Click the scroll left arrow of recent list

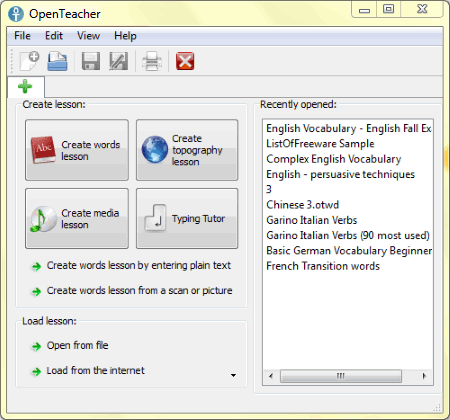(x=271, y=376)
